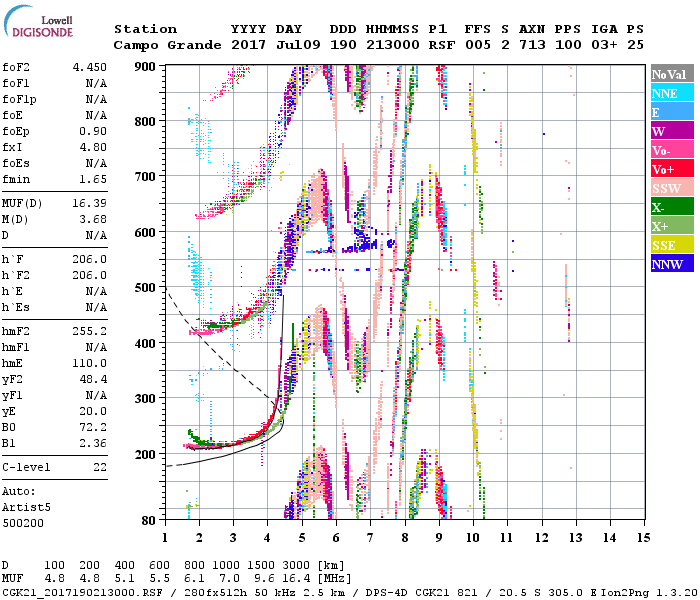The height and width of the screenshot is (600, 700).
Task: Choose the Vo+ red legend swatch
Action: pyautogui.click(x=669, y=169)
